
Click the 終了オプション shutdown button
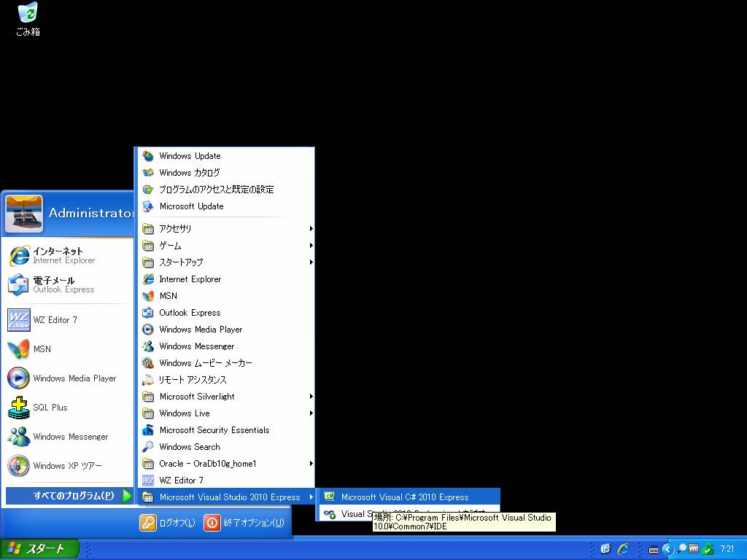point(244,523)
